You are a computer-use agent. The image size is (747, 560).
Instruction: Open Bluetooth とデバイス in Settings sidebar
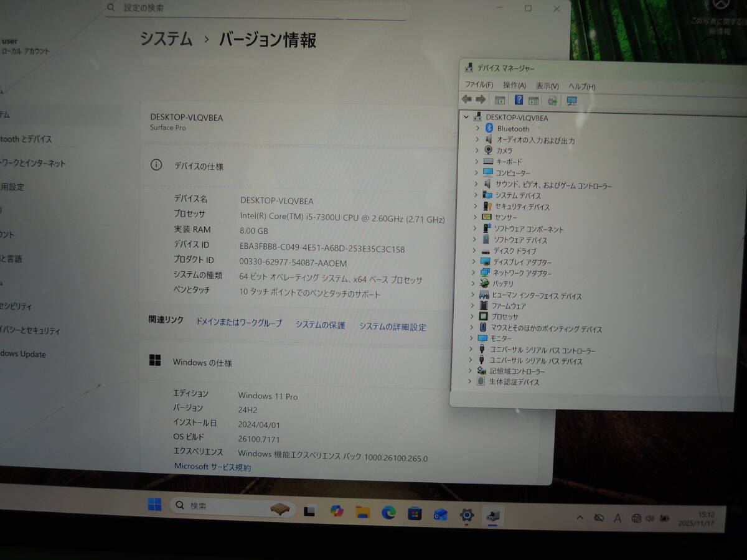coord(26,139)
